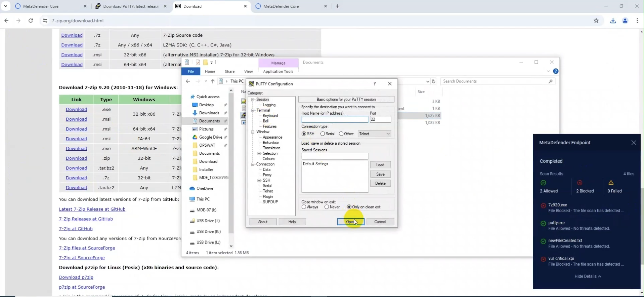Click About button in PuTTY

click(263, 222)
